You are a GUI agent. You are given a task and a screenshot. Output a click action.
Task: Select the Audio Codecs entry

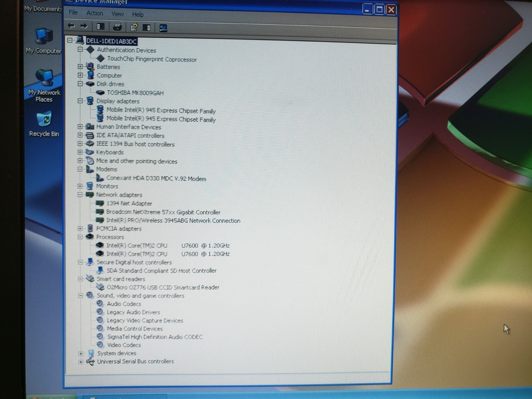(x=124, y=304)
